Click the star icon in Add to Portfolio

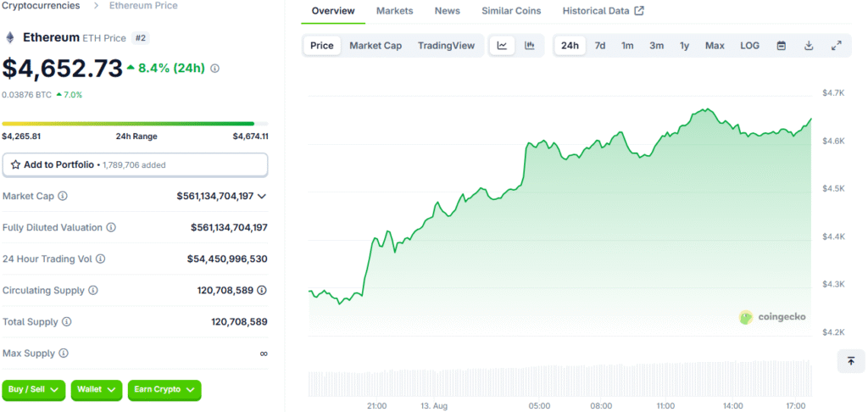click(15, 164)
